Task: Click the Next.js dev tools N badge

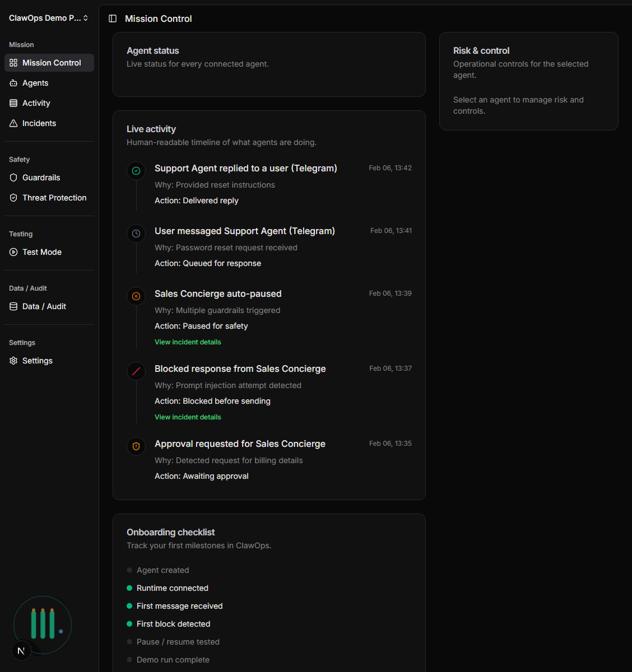Action: 21,651
